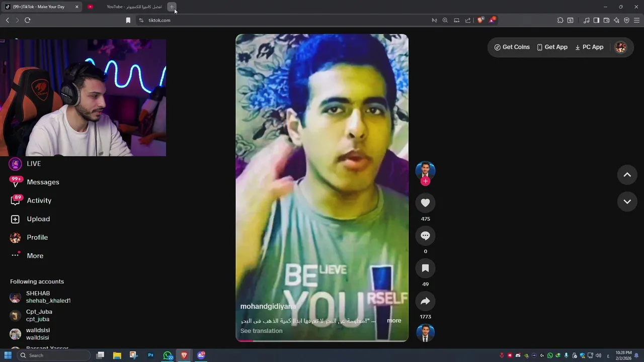Open mohandgidiyana username on video
This screenshot has height=362, width=644.
click(268, 306)
